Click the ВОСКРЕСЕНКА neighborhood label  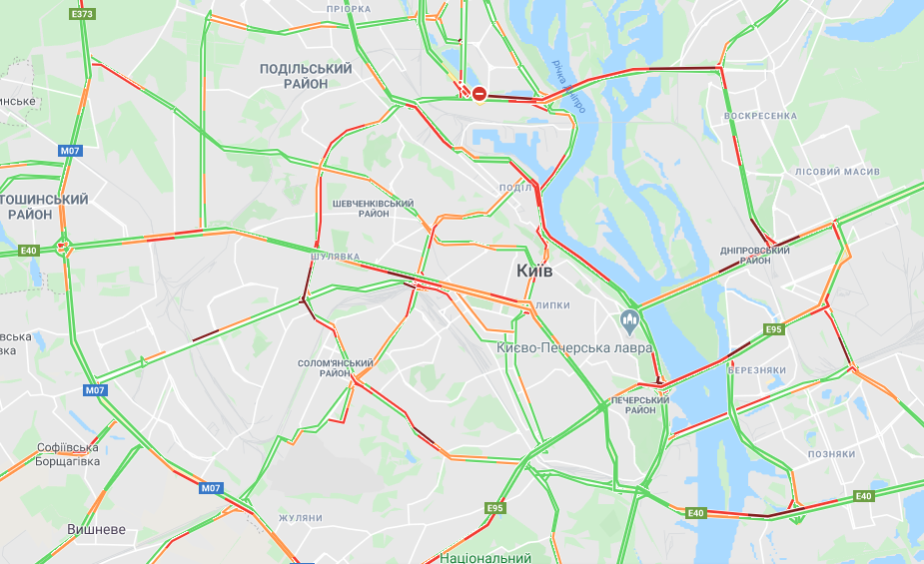(x=760, y=116)
